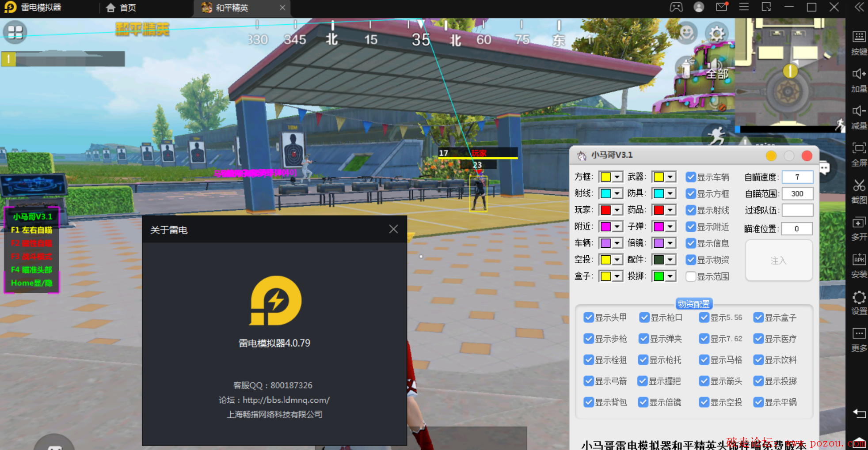The image size is (868, 450).
Task: Click the 自瞄速度 input field
Action: tap(797, 177)
